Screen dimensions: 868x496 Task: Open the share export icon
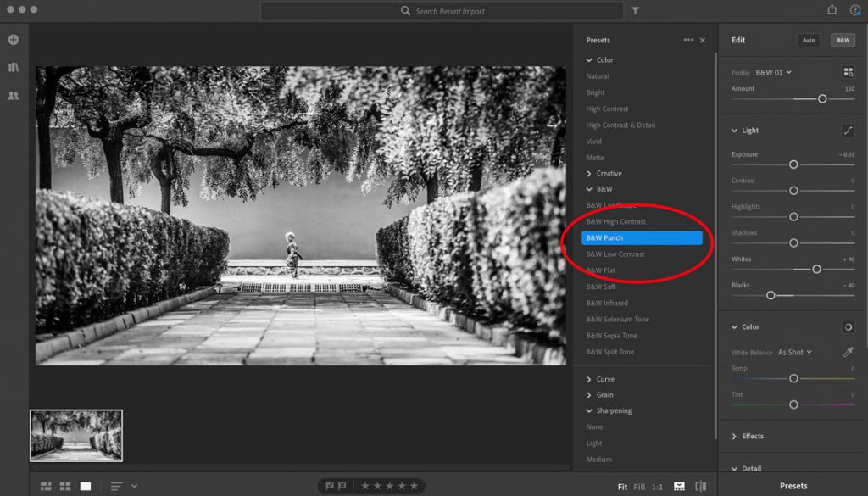[832, 9]
